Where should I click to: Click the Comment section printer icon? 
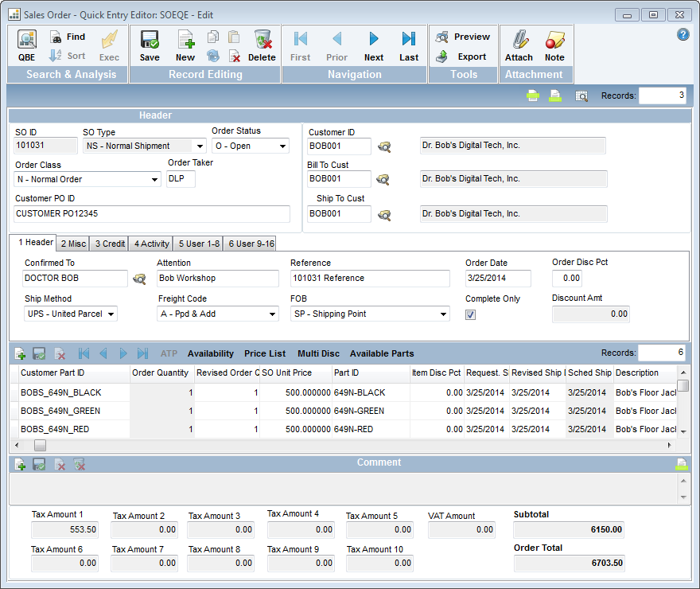(x=682, y=464)
